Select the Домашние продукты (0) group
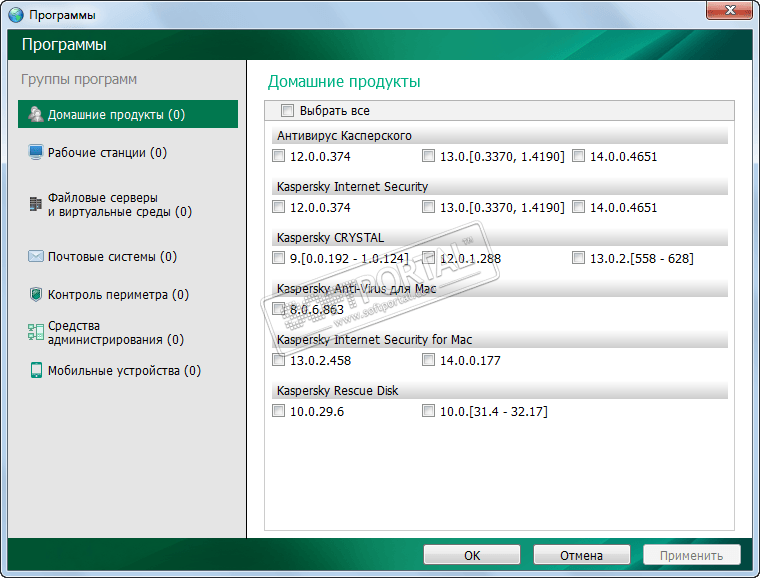 click(x=128, y=114)
